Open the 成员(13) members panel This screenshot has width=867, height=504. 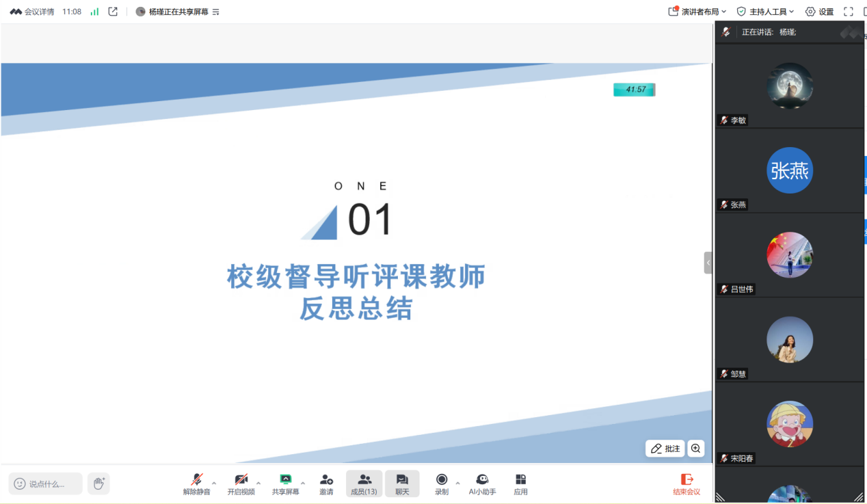(364, 484)
